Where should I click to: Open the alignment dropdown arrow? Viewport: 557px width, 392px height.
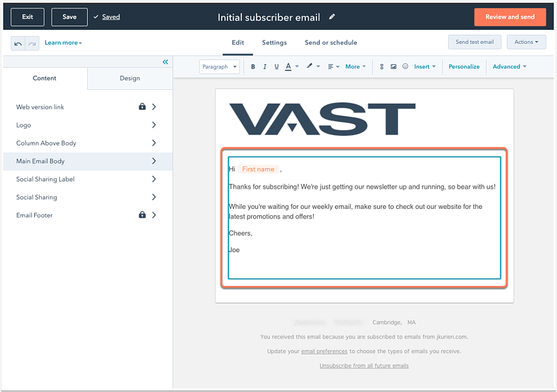(x=337, y=67)
